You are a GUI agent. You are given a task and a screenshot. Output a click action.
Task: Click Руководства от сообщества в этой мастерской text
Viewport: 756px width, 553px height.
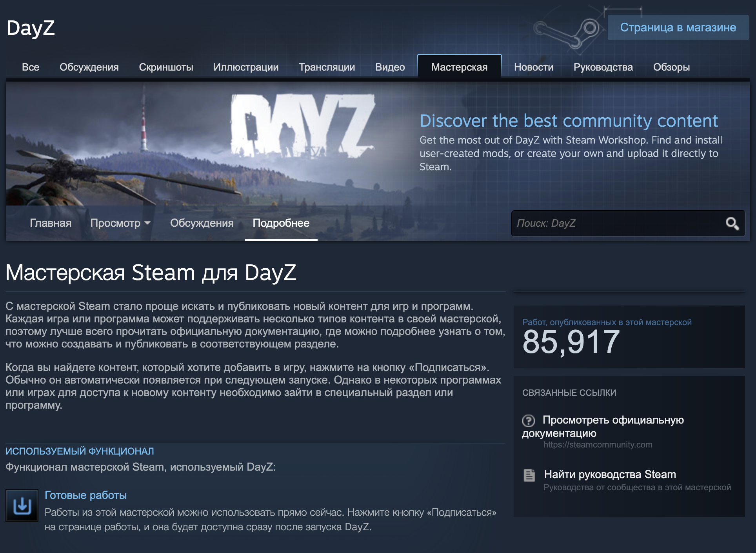click(637, 488)
